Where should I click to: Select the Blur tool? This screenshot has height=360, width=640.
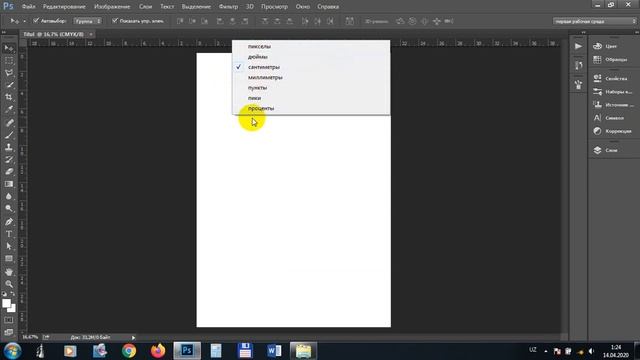coord(9,196)
